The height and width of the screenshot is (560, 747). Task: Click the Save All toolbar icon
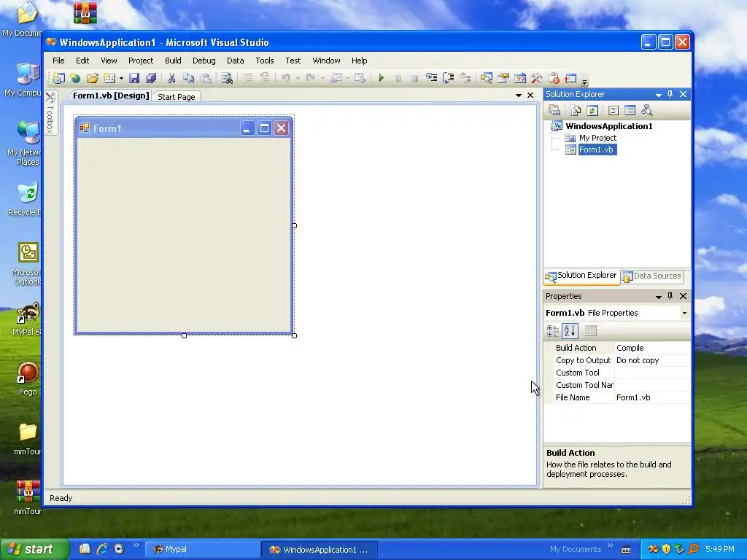[151, 78]
